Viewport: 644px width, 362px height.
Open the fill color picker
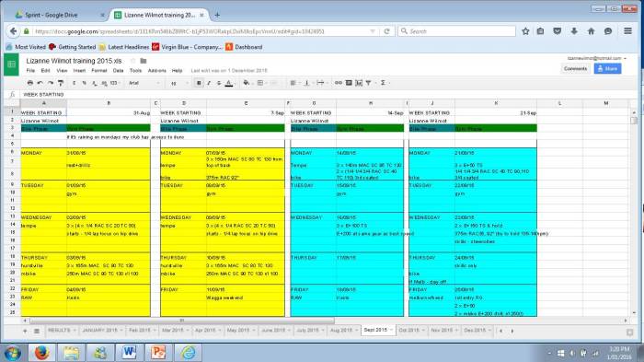247,83
